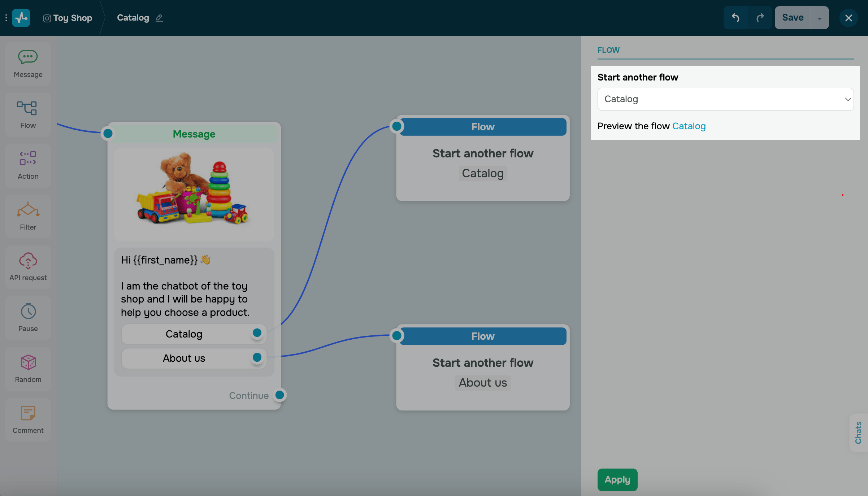Screen dimensions: 868x496
Task: Open the Catalog preview link
Action: 689,126
